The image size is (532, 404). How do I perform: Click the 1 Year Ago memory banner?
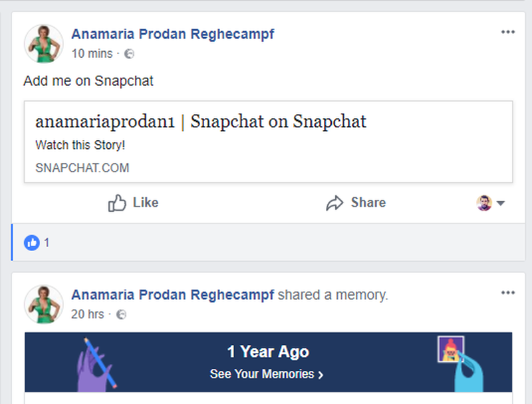point(268,352)
